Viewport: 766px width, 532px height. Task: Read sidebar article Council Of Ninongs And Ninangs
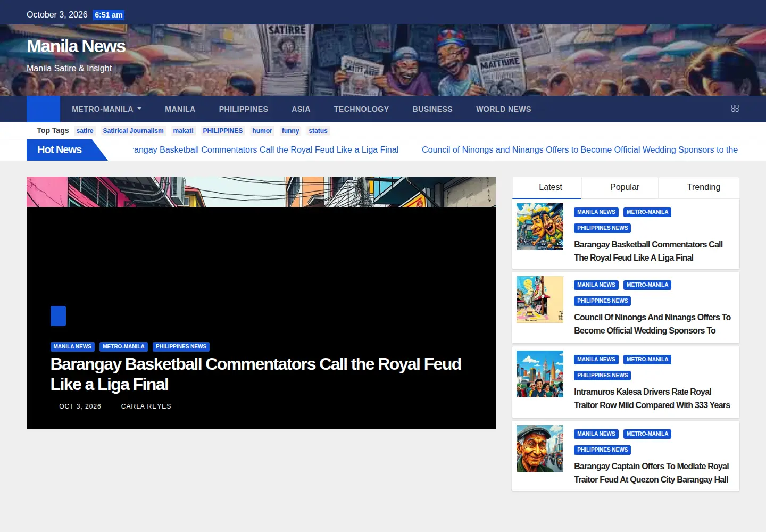(x=653, y=324)
